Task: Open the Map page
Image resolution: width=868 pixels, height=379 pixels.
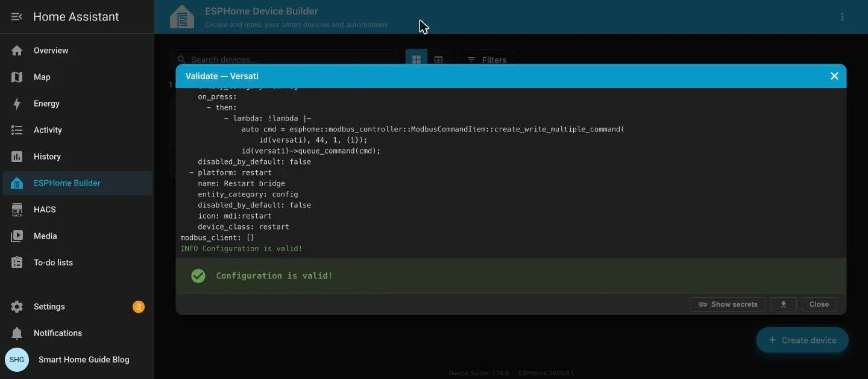Action: (x=77, y=77)
